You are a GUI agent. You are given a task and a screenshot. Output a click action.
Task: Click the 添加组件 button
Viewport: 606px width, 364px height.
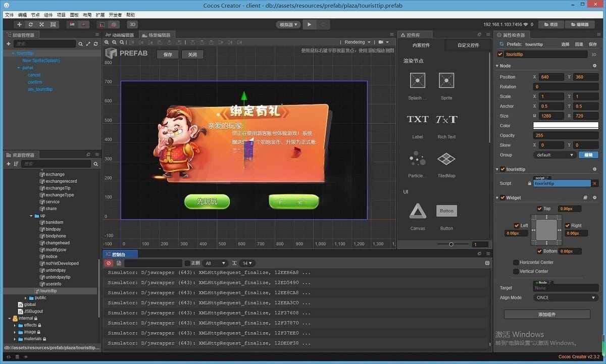(x=546, y=315)
